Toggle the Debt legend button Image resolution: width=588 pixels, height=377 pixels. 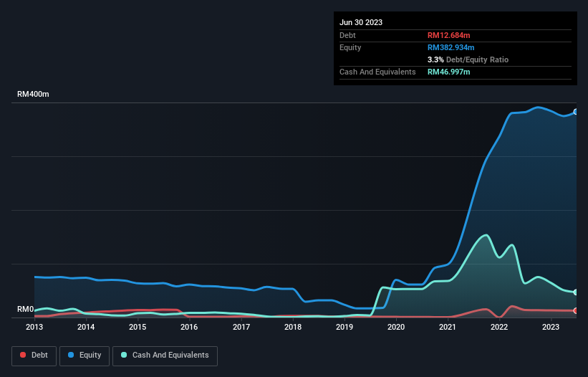click(x=34, y=355)
